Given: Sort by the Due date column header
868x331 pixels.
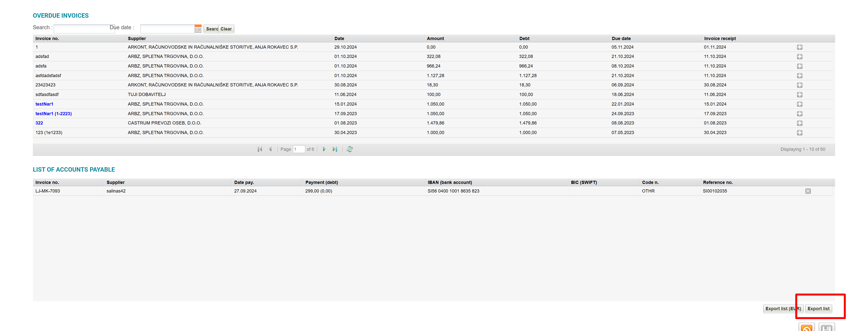Looking at the screenshot, I should 621,39.
